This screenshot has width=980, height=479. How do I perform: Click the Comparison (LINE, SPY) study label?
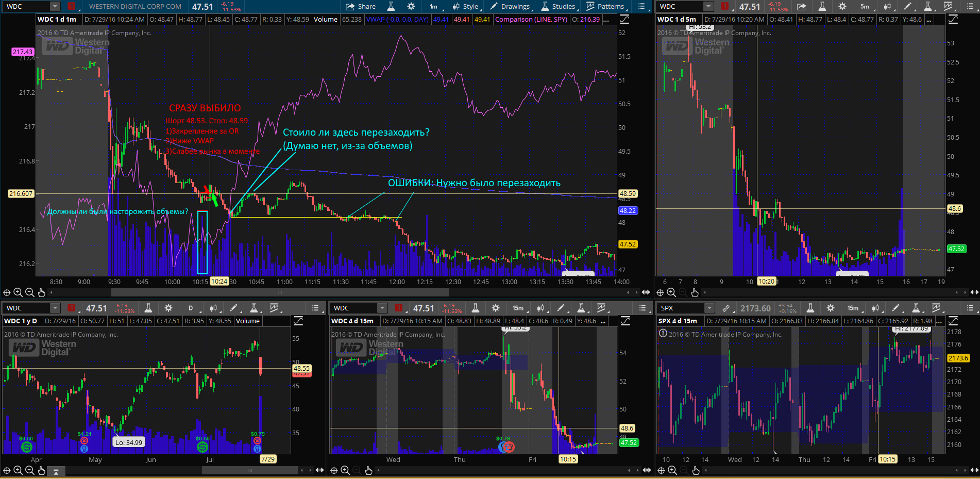531,19
